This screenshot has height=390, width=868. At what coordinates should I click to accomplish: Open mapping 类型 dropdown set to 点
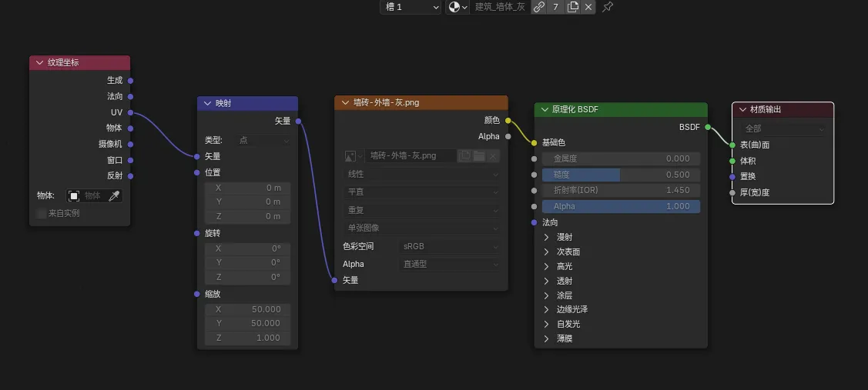(x=263, y=141)
